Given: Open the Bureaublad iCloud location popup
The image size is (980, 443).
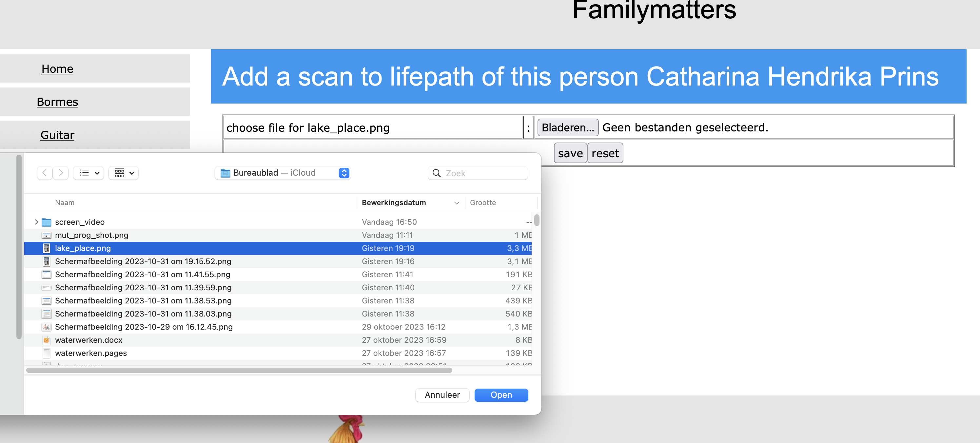Looking at the screenshot, I should (282, 173).
